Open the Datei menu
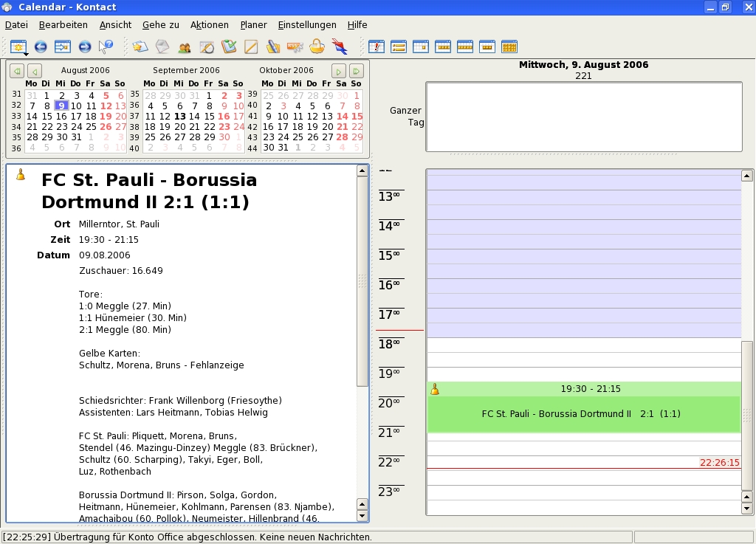 coord(16,24)
